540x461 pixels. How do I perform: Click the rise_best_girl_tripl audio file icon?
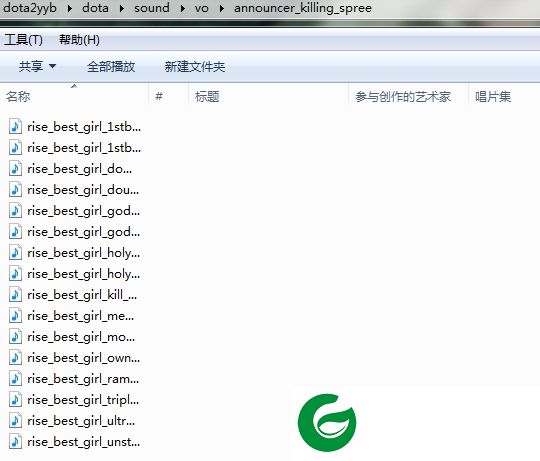[x=15, y=400]
